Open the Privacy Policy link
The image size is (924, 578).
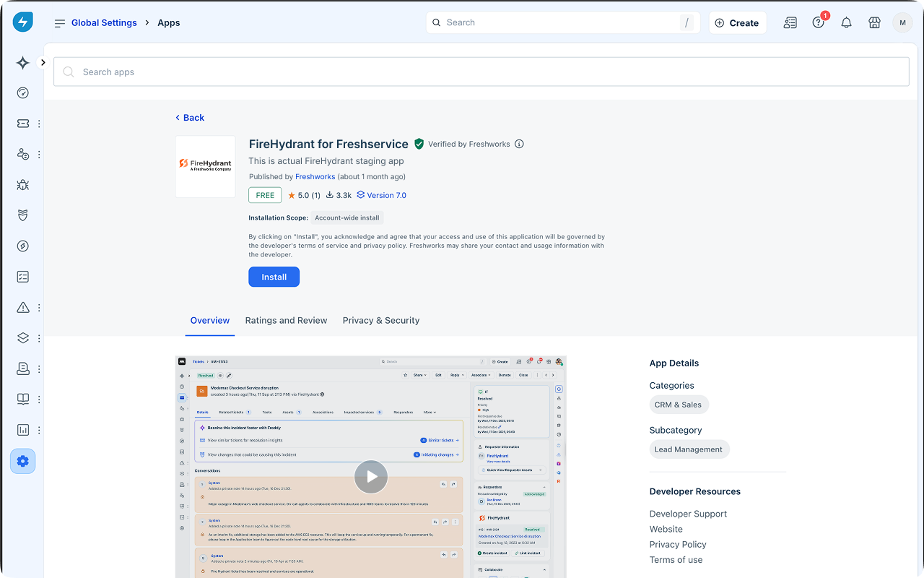(678, 544)
